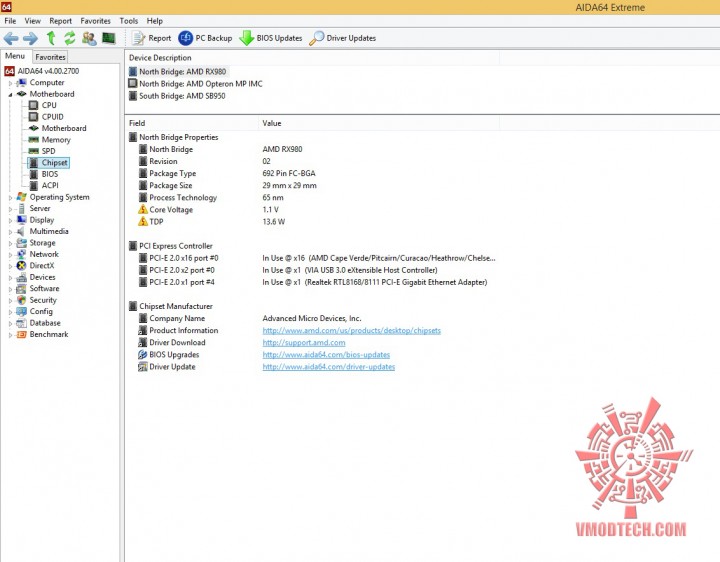This screenshot has height=562, width=720.
Task: Open the File menu
Action: (10, 21)
